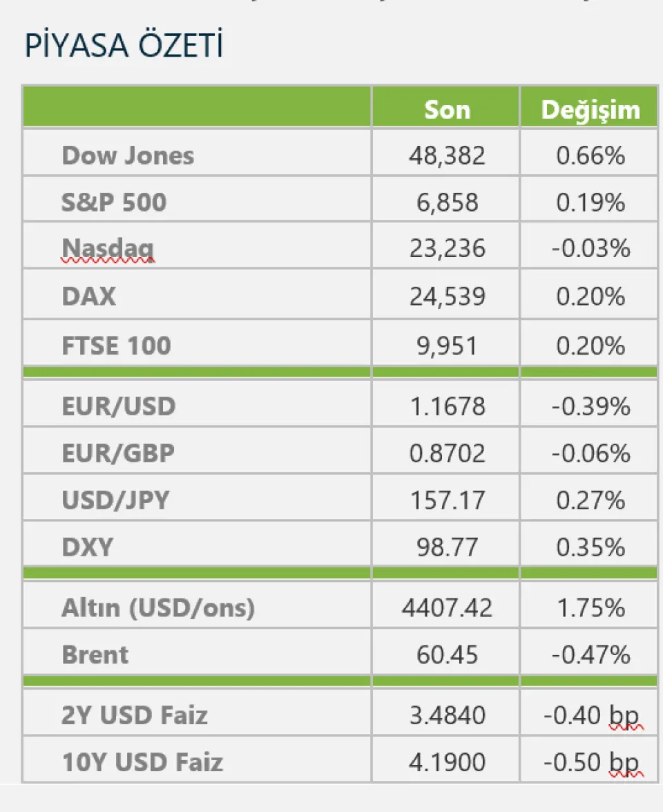Click the gold price 4407.42 cell

447,607
